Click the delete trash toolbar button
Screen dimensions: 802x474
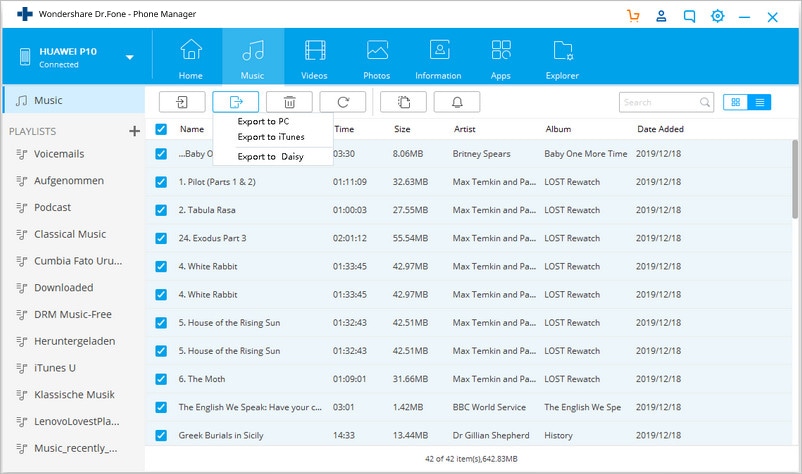[x=289, y=102]
